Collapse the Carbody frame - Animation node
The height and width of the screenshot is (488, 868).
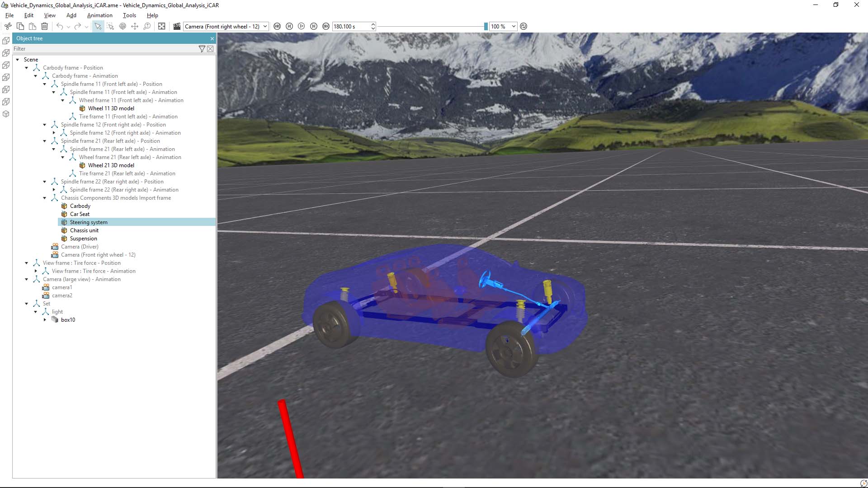pyautogui.click(x=36, y=75)
